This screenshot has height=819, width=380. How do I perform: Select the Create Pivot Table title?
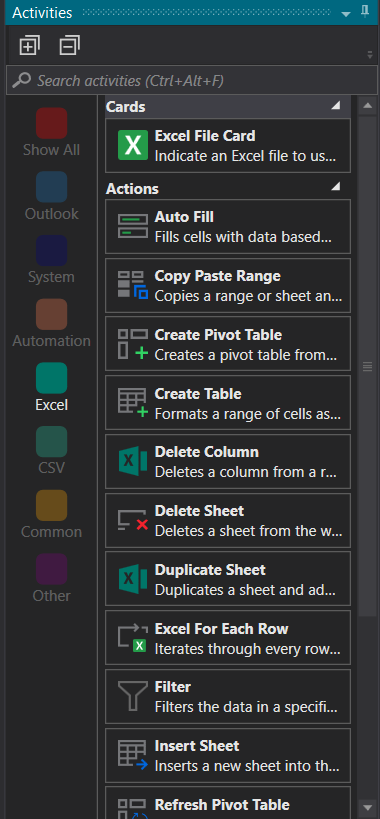[x=218, y=334]
